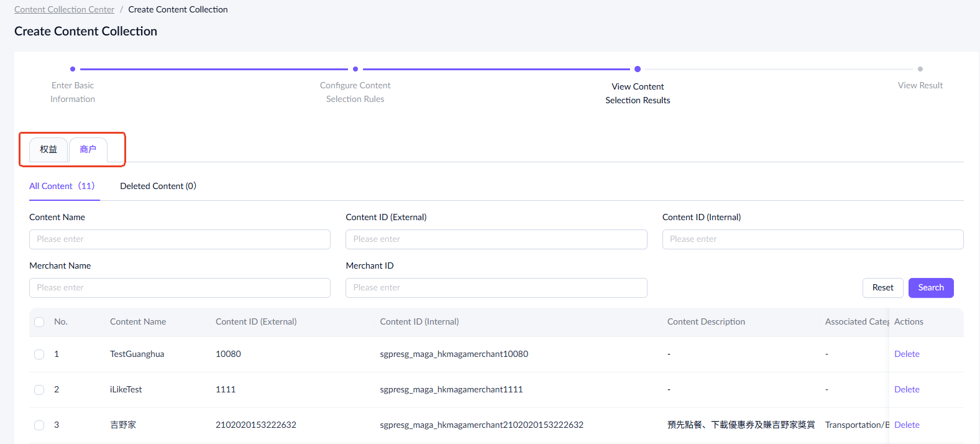The image size is (980, 444).
Task: Check the box for row 1 TestGuanghua
Action: click(39, 354)
